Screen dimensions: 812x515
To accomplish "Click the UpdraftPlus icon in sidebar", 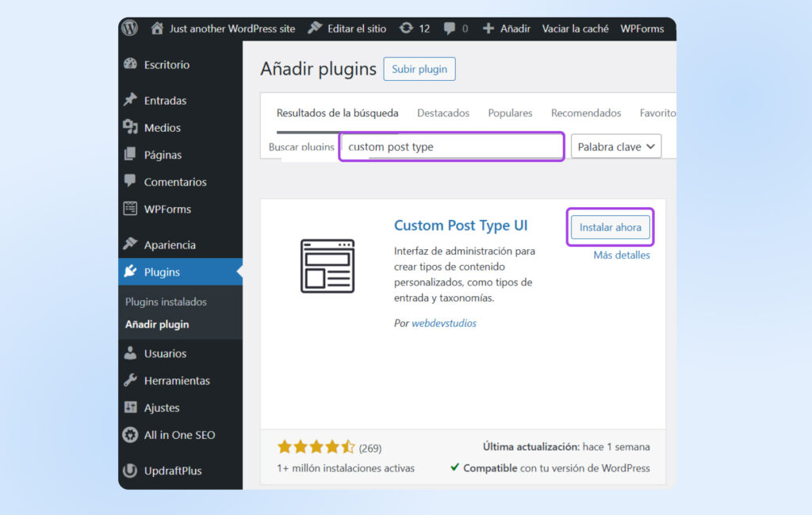I will tap(131, 471).
